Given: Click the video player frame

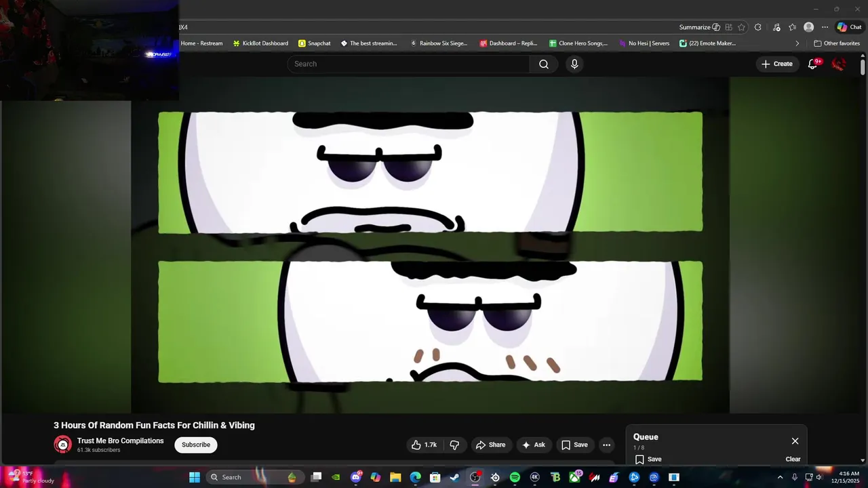Looking at the screenshot, I should coord(430,245).
